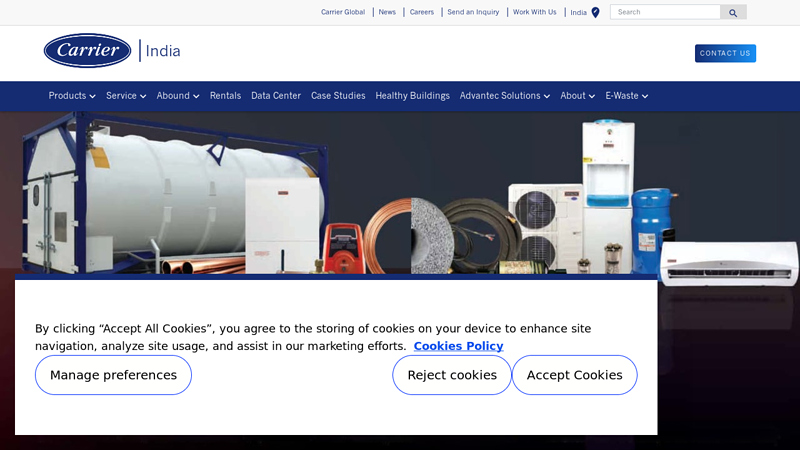Click Accept Cookies button

pos(574,375)
